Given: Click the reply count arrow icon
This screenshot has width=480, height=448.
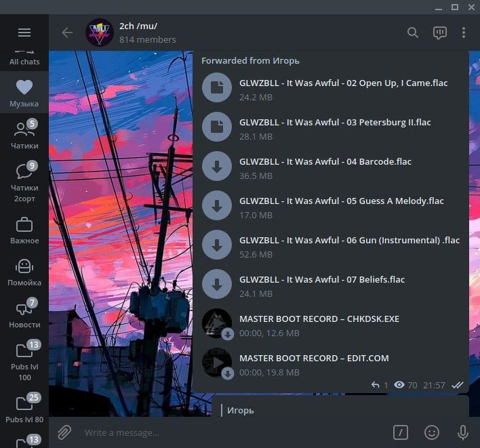Looking at the screenshot, I should 376,385.
